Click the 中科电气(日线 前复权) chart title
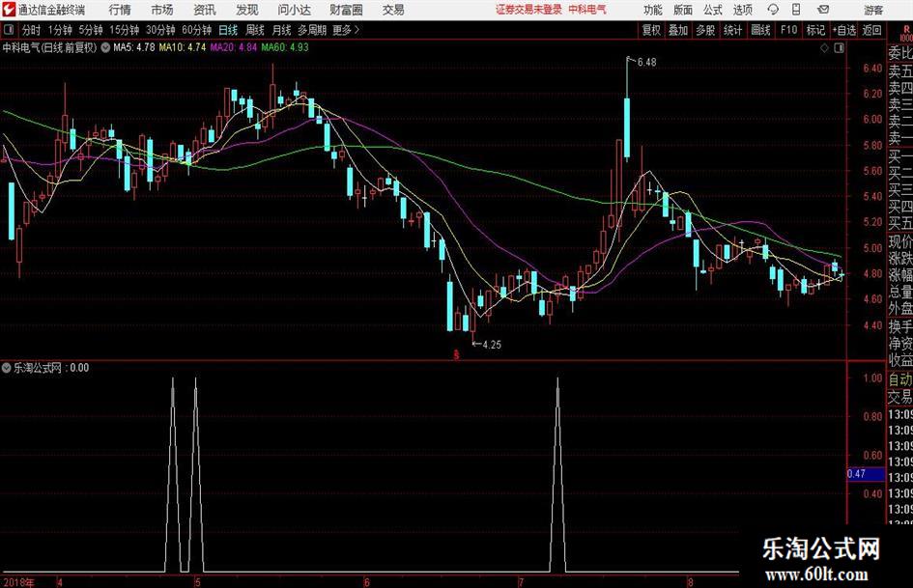 click(49, 47)
